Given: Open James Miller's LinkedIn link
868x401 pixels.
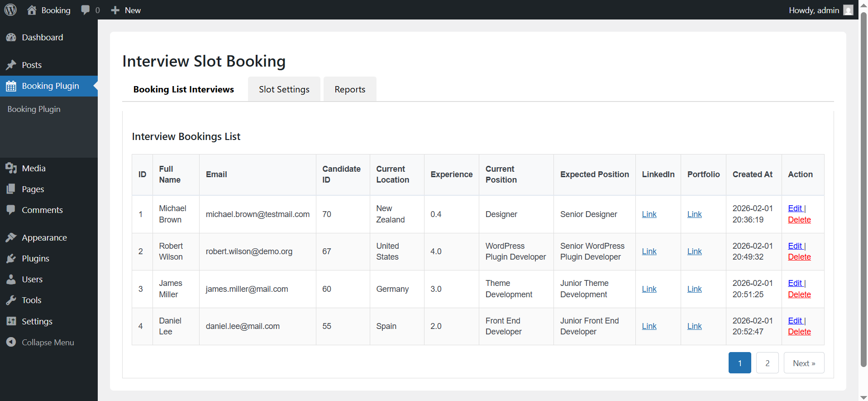Looking at the screenshot, I should 649,289.
